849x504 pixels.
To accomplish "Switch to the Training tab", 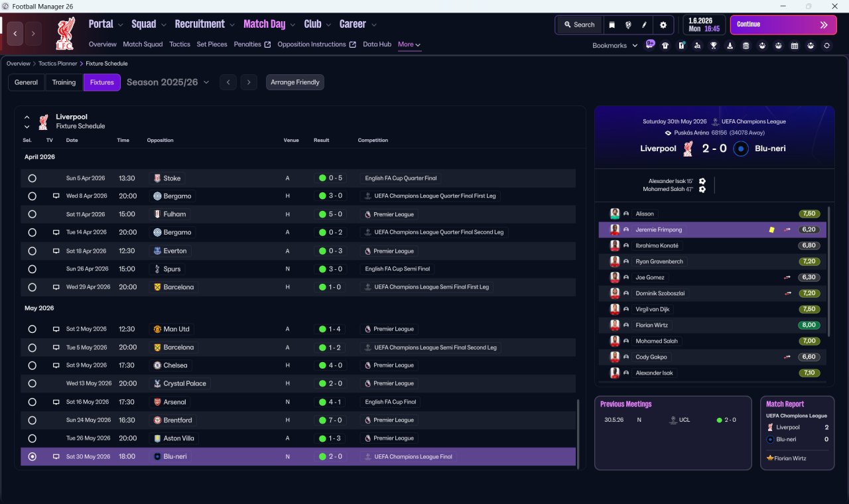I will (64, 82).
